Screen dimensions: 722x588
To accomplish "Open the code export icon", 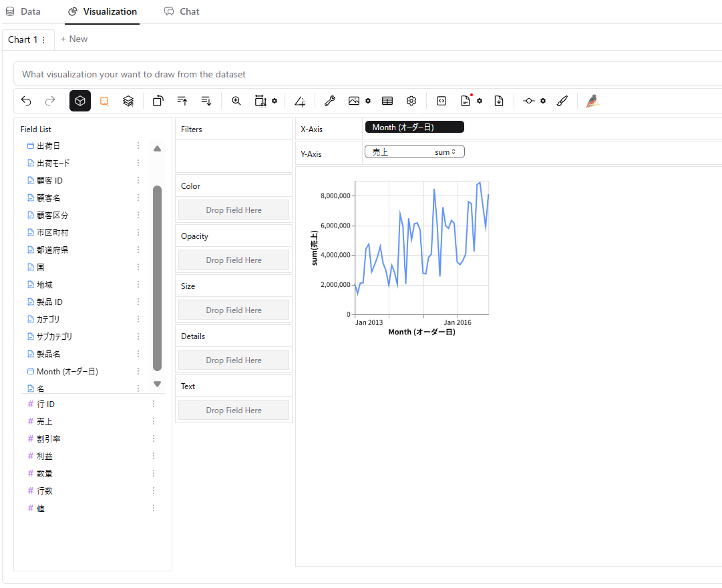I will (x=441, y=100).
